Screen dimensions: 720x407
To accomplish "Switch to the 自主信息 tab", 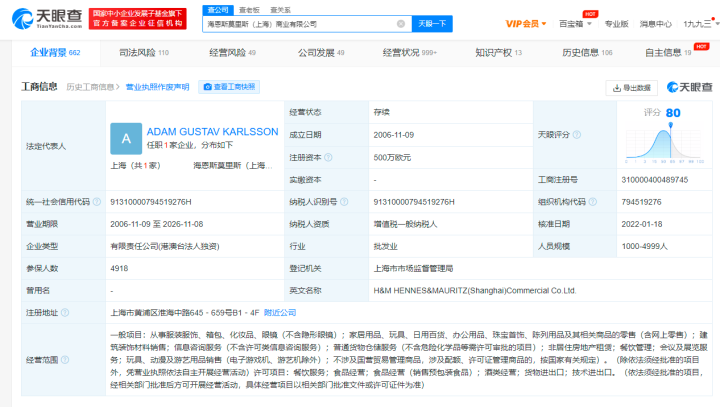I will 668,53.
